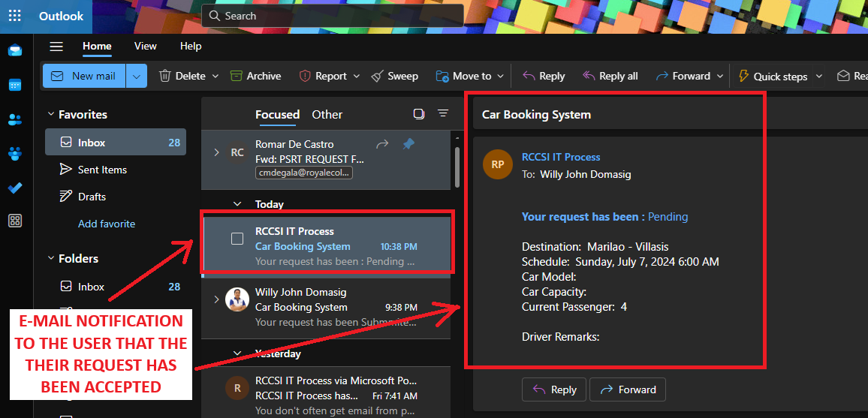This screenshot has width=868, height=418.
Task: Expand Willy John Domasig conversation chevron
Action: [x=216, y=299]
